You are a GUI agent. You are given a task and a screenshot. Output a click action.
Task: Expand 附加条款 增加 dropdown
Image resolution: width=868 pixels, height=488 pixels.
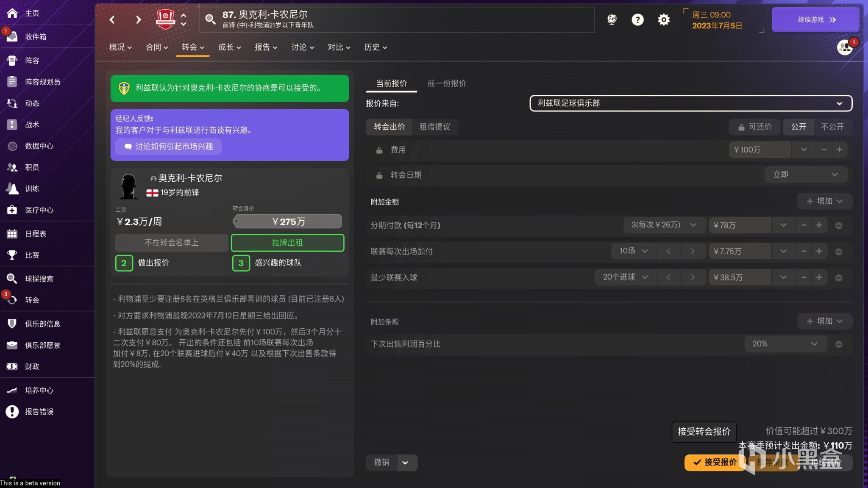pyautogui.click(x=824, y=321)
